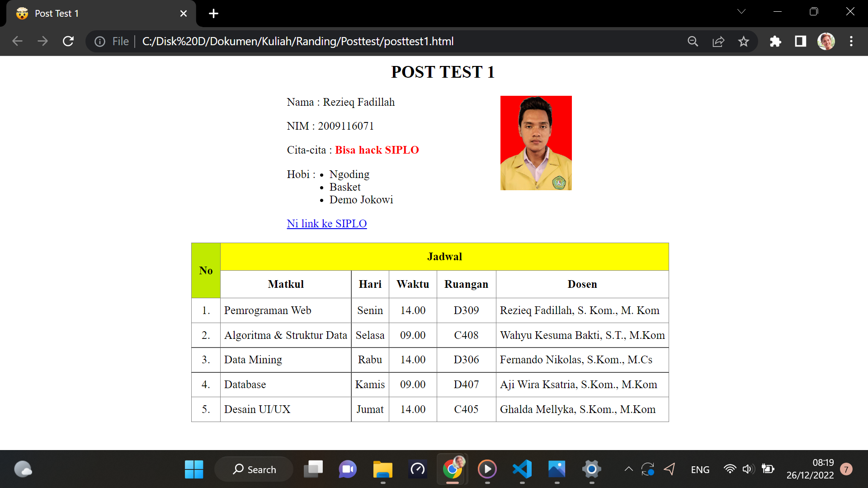The image size is (868, 488).
Task: Bookmark this page using the star icon
Action: click(744, 41)
